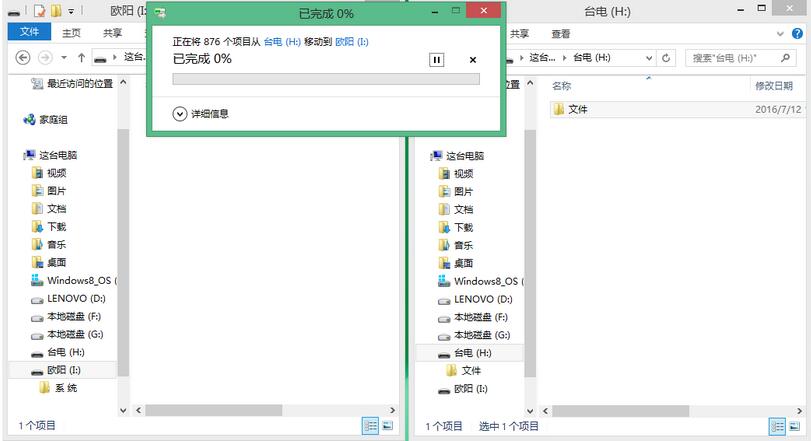This screenshot has height=441, width=811.
Task: Select 台电 (H:) drive icon in right pane
Action: click(x=444, y=355)
